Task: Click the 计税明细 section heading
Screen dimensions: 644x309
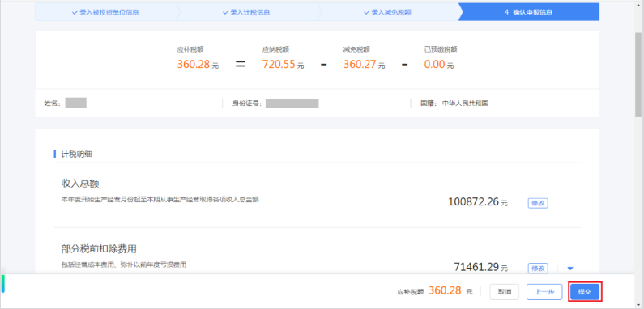Action: coord(76,154)
